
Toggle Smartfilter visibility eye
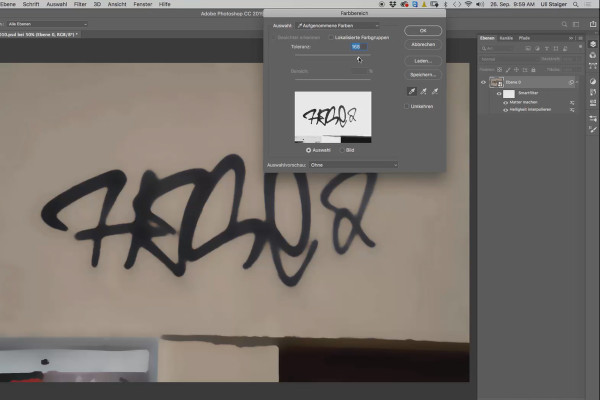click(x=499, y=93)
